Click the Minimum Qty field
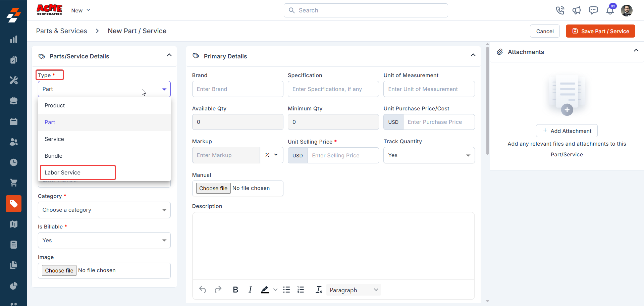The image size is (644, 306). point(333,122)
